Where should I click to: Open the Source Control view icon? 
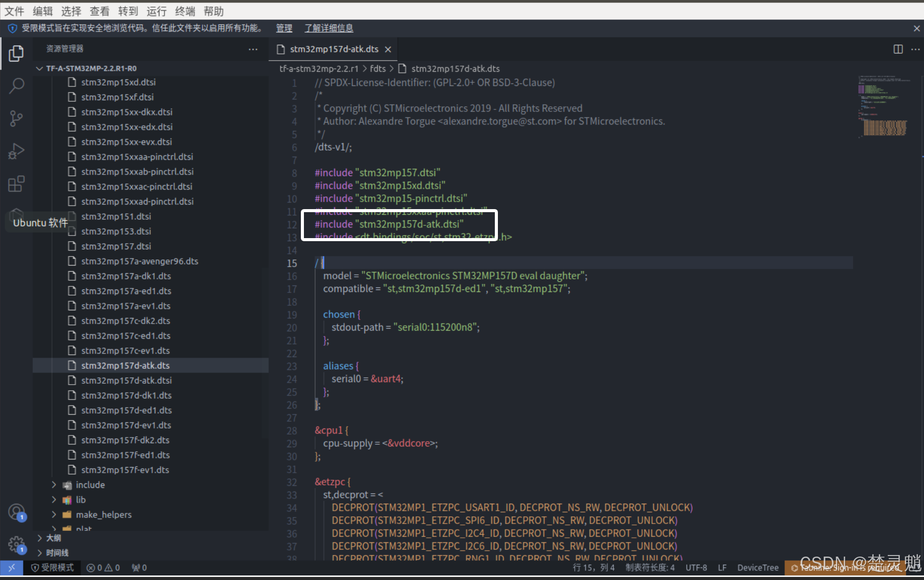click(x=16, y=119)
